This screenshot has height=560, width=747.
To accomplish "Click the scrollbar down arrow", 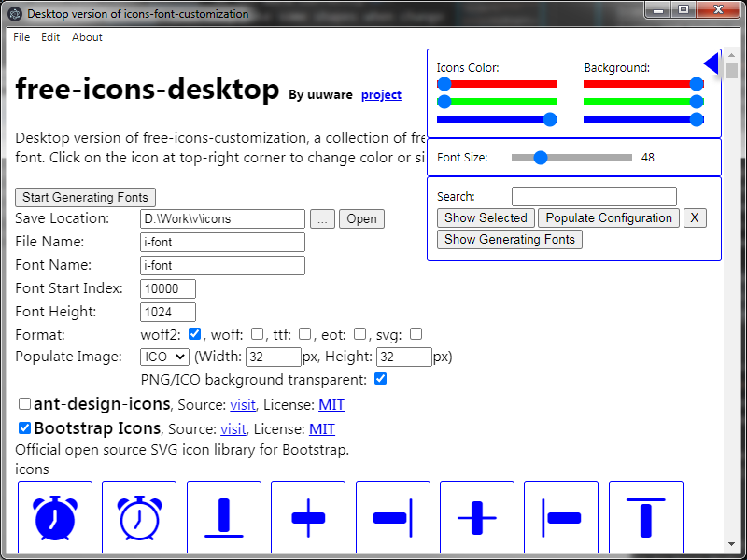I will pyautogui.click(x=731, y=544).
